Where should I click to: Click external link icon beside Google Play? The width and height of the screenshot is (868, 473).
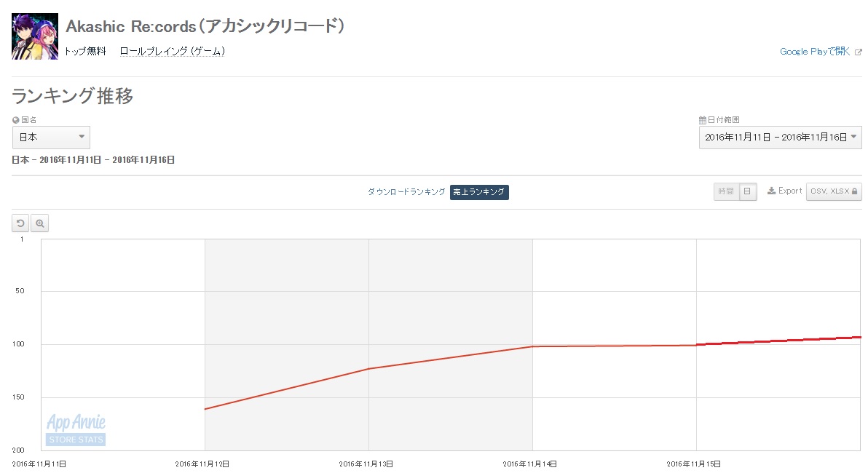858,52
